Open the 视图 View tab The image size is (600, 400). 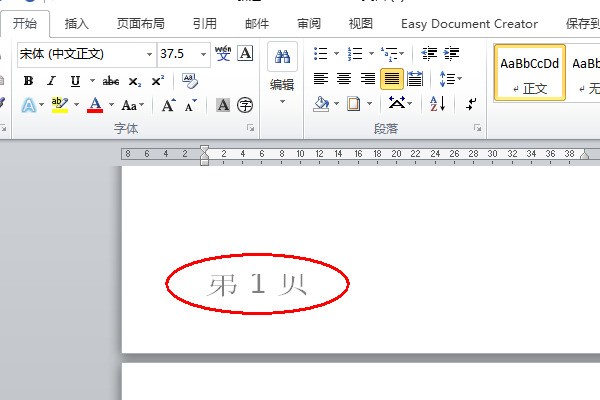coord(360,24)
